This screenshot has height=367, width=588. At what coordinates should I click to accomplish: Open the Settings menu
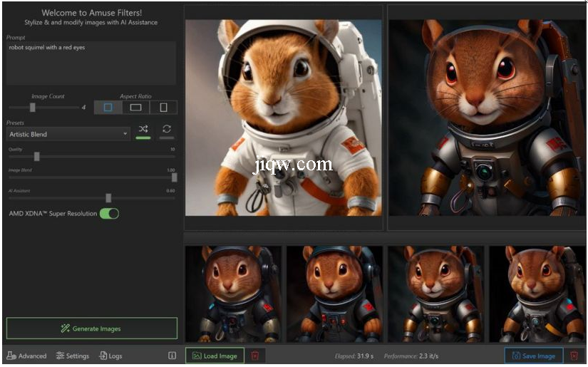pyautogui.click(x=73, y=356)
